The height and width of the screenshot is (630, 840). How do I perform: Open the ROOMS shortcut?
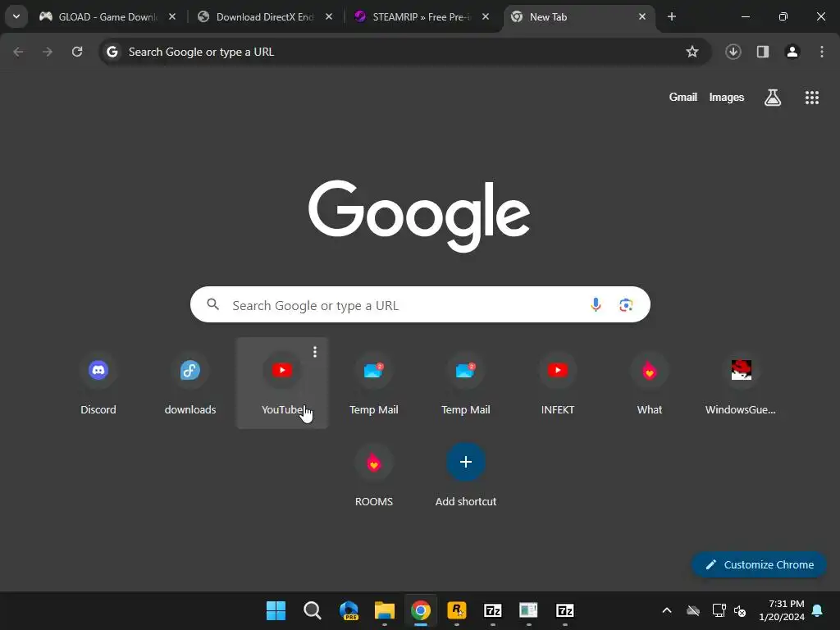tap(374, 475)
